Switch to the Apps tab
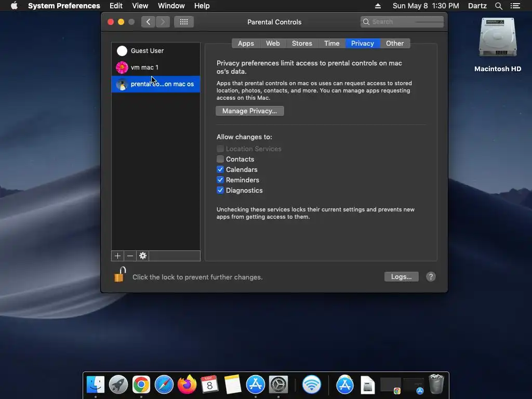 [x=246, y=44]
